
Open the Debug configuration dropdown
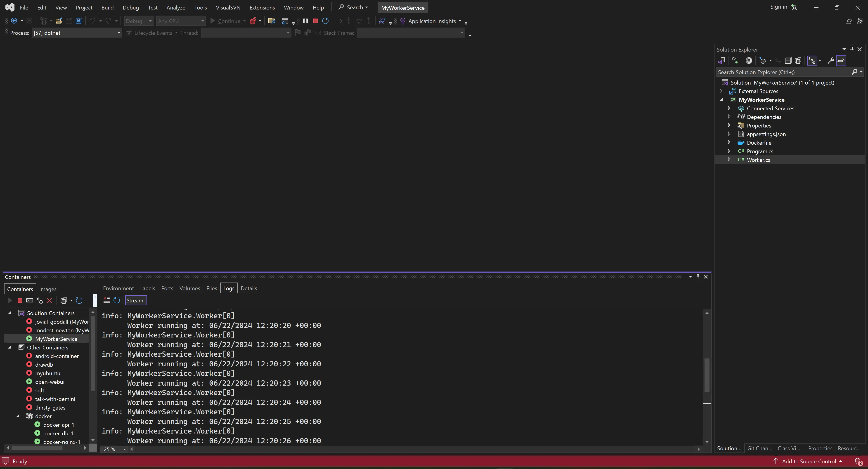(x=139, y=21)
